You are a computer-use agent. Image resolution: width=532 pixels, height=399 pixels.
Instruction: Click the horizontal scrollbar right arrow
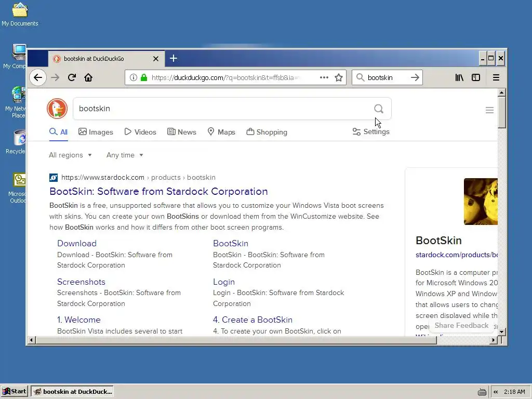click(494, 340)
